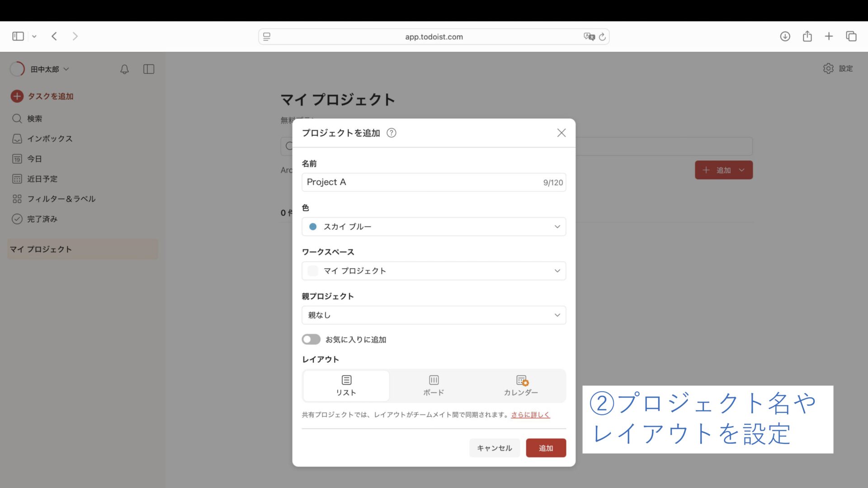Open the notifications bell
Screen dimensions: 868x488
124,69
